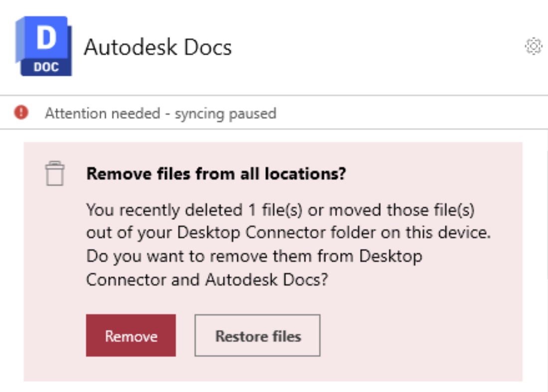Click the empty pink area right of Restore files
The height and width of the screenshot is (392, 548).
coord(419,336)
